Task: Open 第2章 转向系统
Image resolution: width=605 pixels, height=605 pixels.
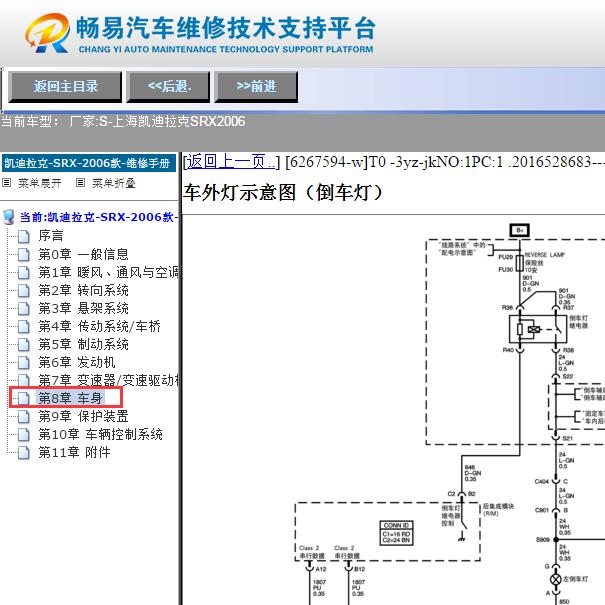Action: tap(83, 290)
